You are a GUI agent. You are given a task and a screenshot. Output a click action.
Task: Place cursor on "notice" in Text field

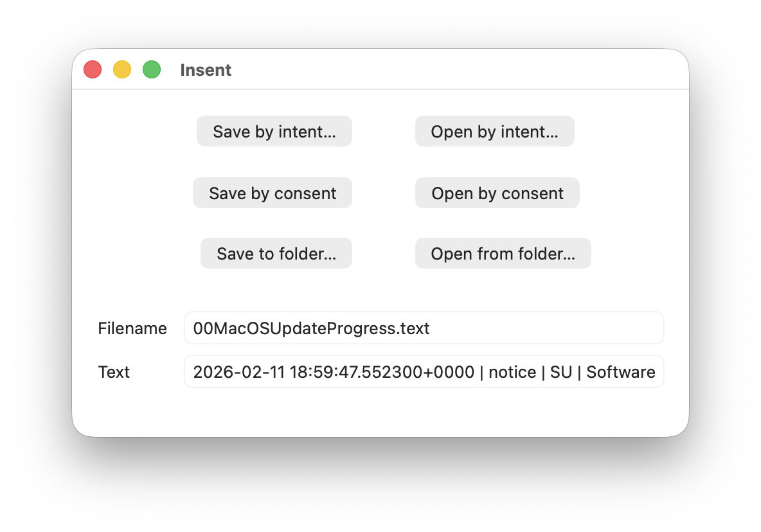512,372
